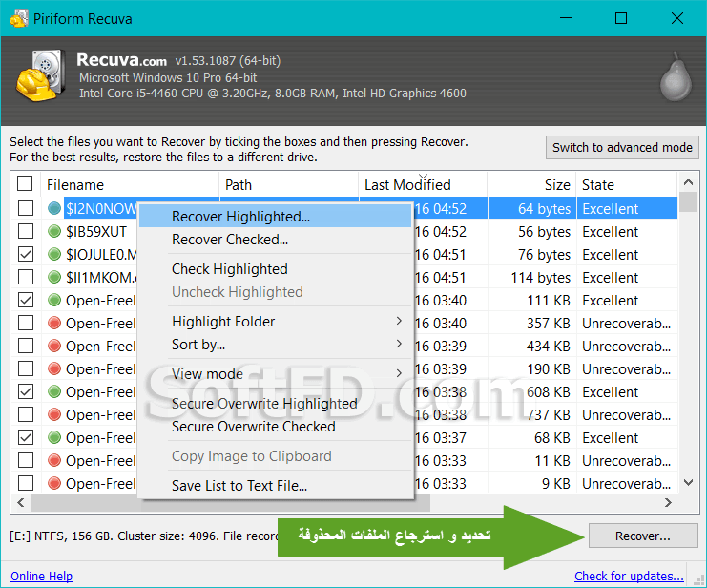
Task: Sort by Filename column header
Action: coord(130,184)
